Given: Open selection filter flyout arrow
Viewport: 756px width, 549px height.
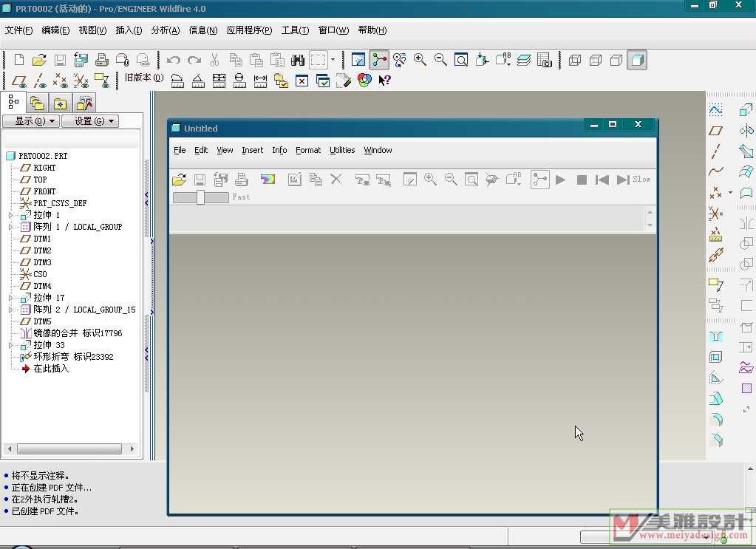Looking at the screenshot, I should pos(333,60).
